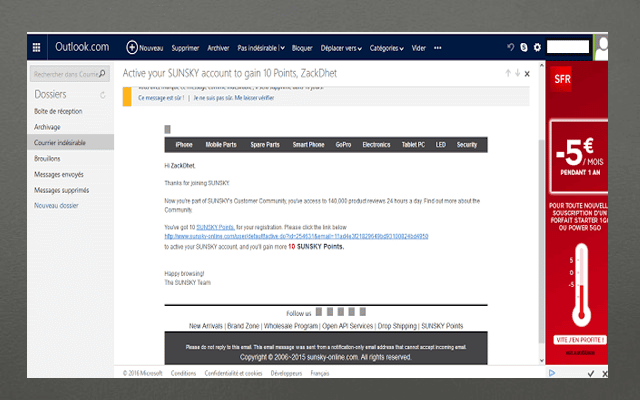Click Conditions link in page footer

[183, 373]
